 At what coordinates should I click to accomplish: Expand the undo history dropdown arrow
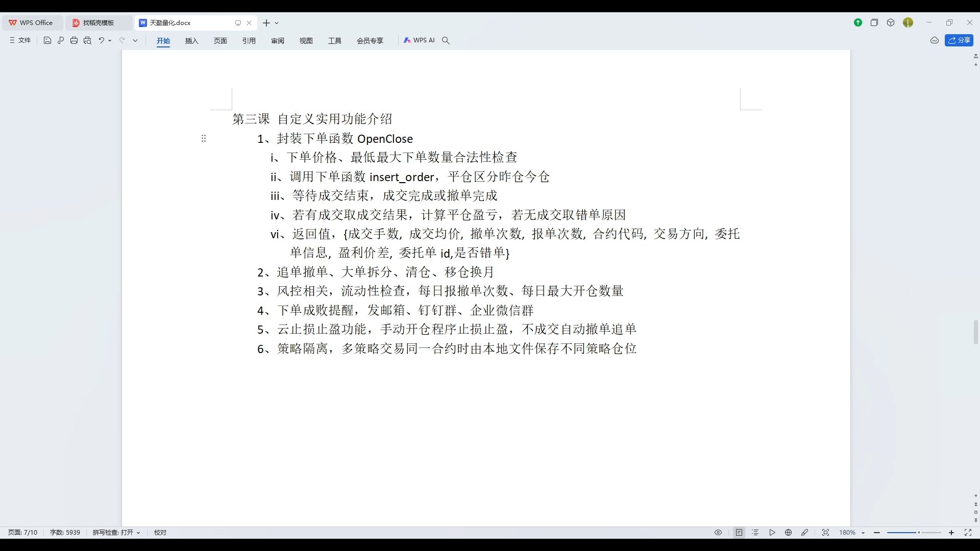pos(110,40)
